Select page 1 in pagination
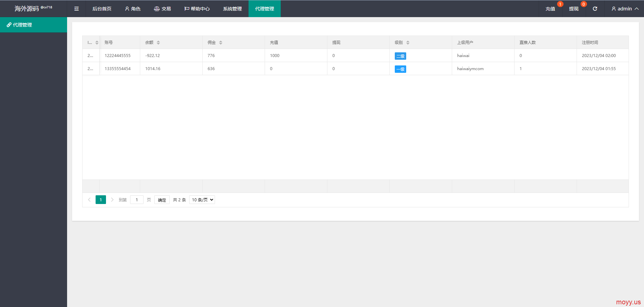The height and width of the screenshot is (307, 644). click(101, 200)
